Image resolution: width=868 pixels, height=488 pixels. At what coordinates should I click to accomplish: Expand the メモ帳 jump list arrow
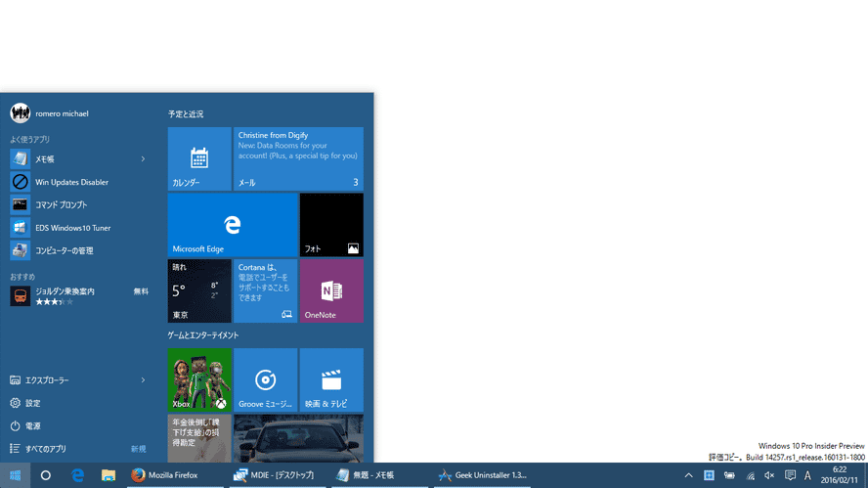pyautogui.click(x=143, y=159)
